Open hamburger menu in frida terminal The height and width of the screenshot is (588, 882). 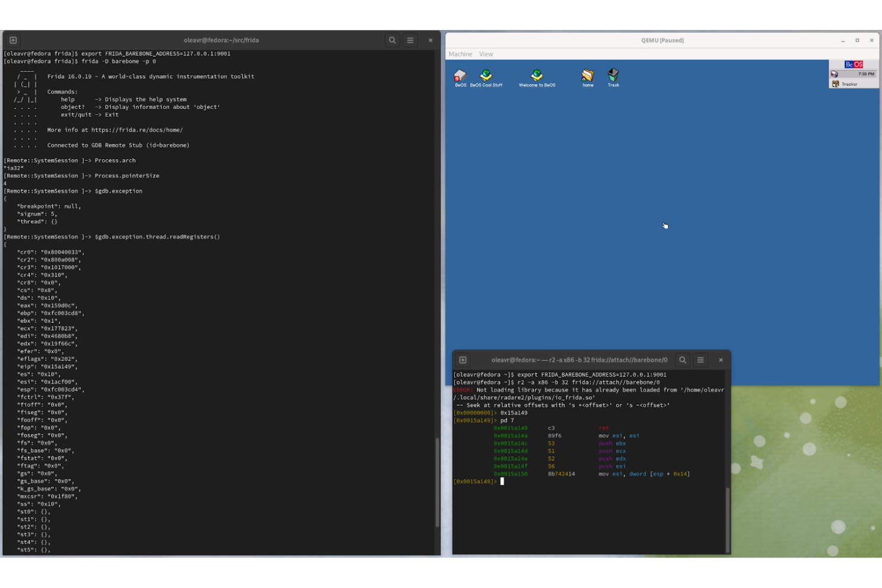tap(410, 41)
